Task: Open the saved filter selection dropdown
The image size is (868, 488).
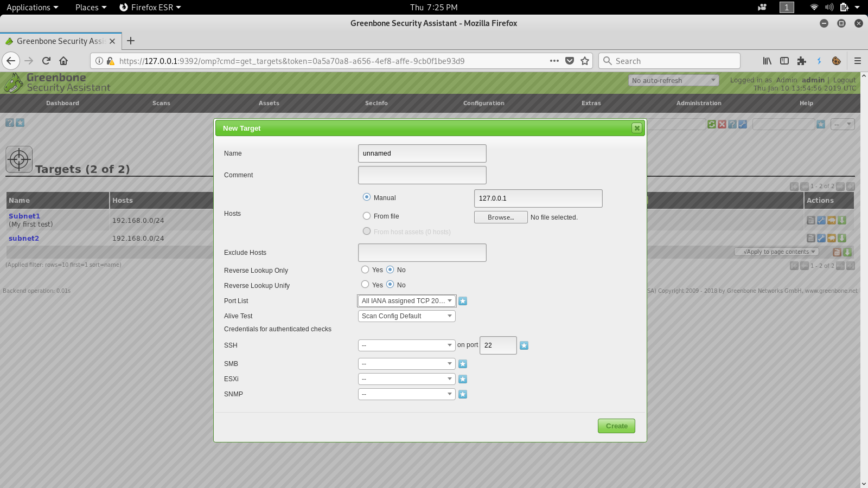Action: (843, 124)
